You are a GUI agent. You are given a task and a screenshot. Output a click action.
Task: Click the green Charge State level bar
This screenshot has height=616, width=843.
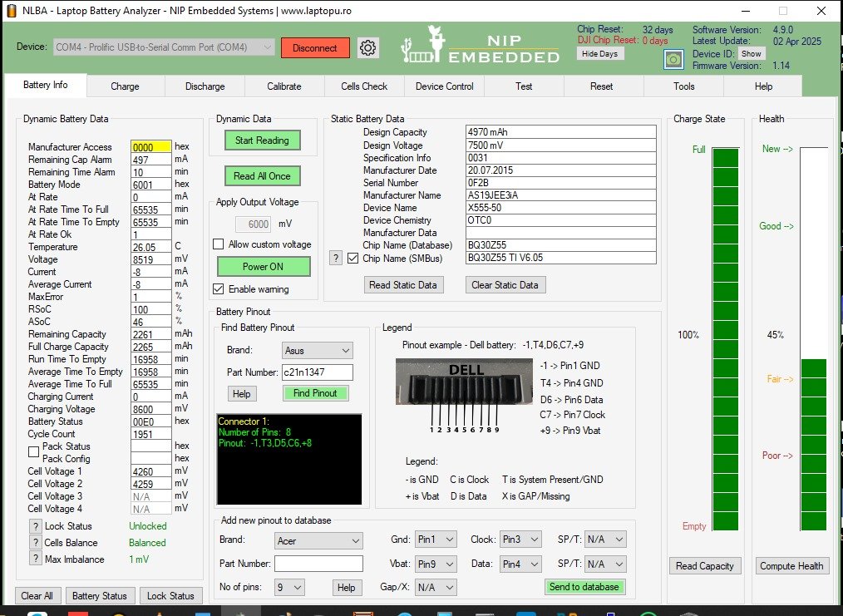point(725,339)
